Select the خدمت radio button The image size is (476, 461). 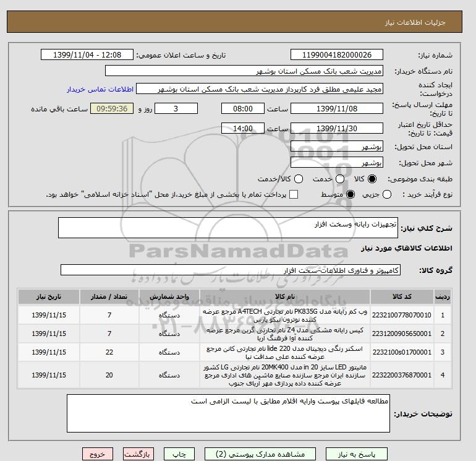coord(340,179)
